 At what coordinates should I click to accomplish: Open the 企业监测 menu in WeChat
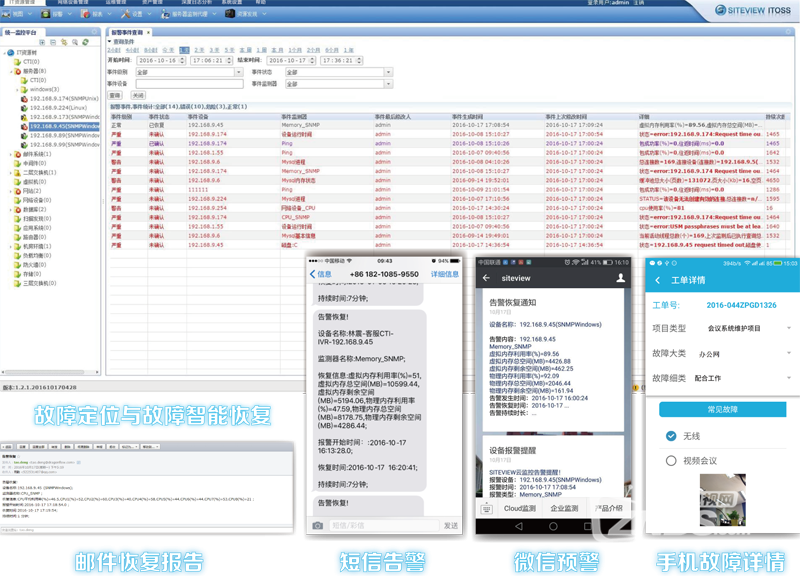click(x=564, y=508)
